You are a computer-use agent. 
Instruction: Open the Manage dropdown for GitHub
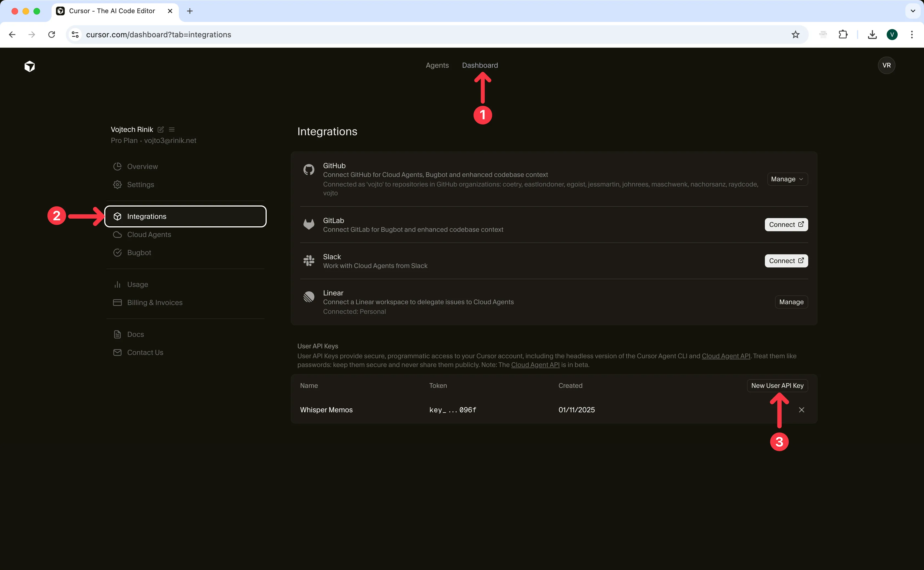[787, 179]
